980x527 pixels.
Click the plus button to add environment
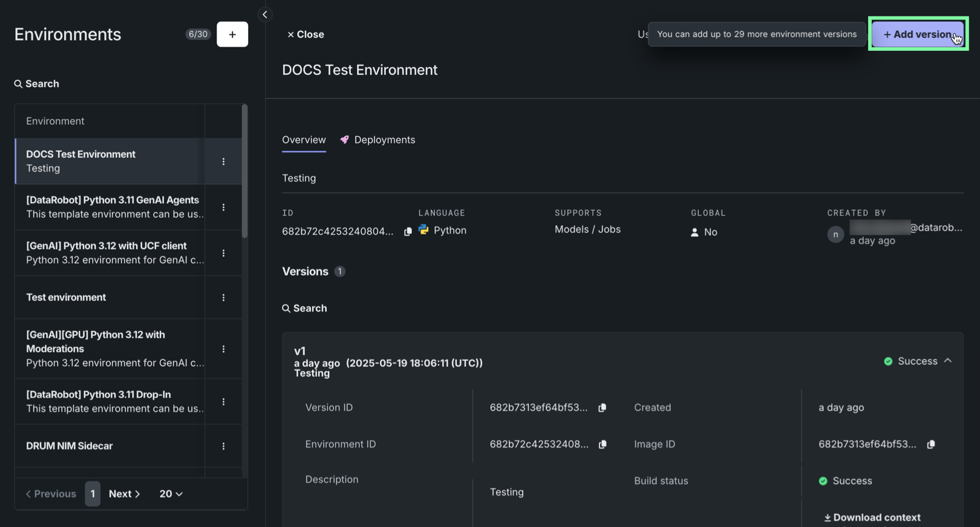232,34
